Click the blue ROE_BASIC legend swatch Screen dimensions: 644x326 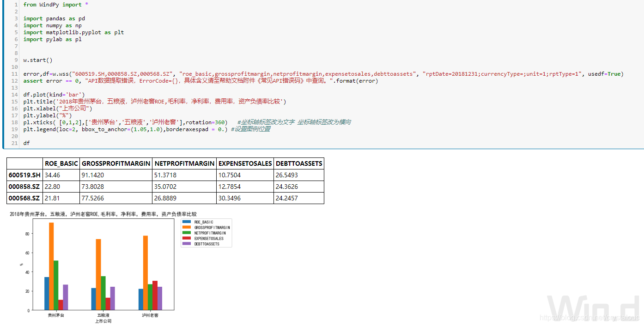pos(187,222)
